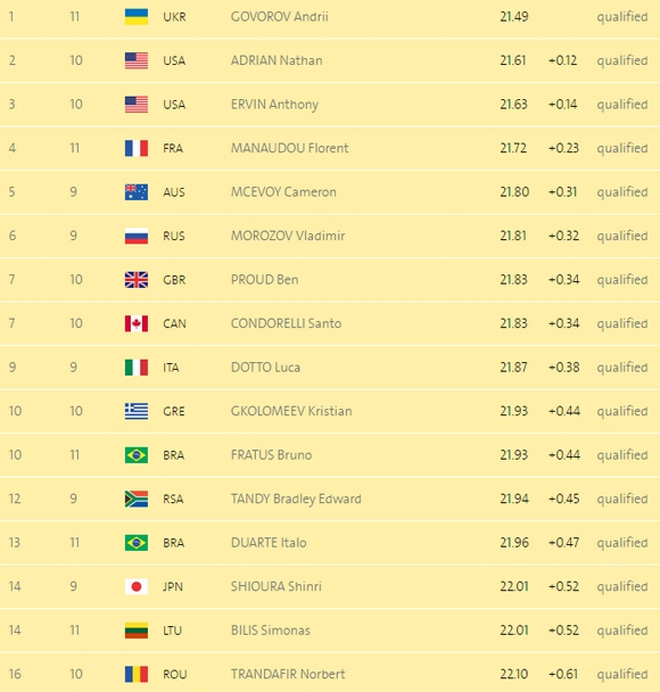Viewport: 660px width, 692px height.
Task: Select the Australian flag icon
Action: 136,192
